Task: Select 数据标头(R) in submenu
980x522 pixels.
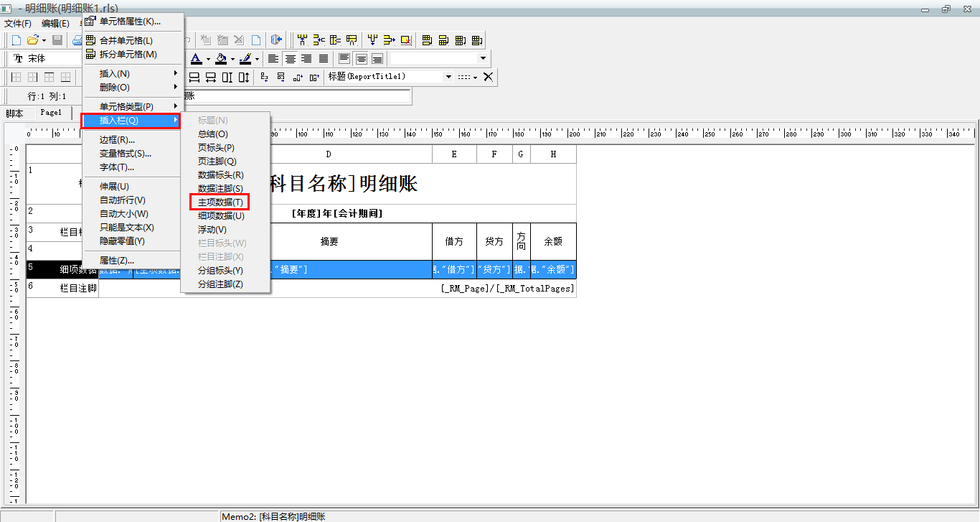Action: point(225,175)
